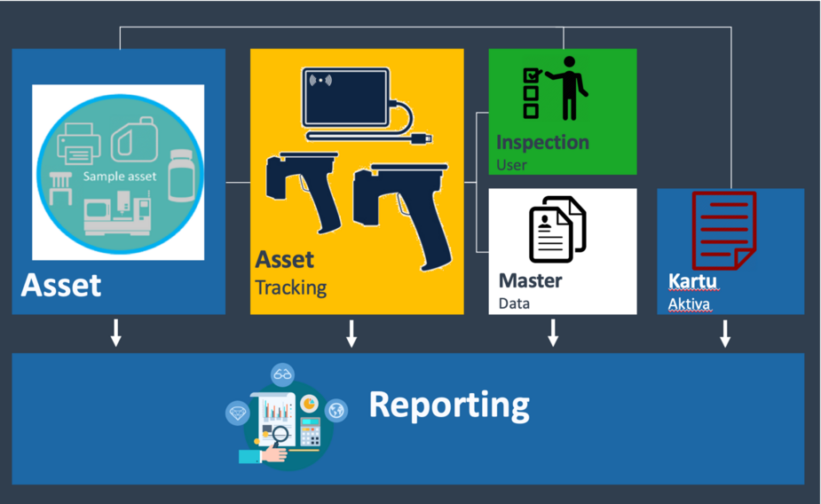The height and width of the screenshot is (504, 821).
Task: Click the down arrow below Kartu Aktiva
Action: (725, 333)
